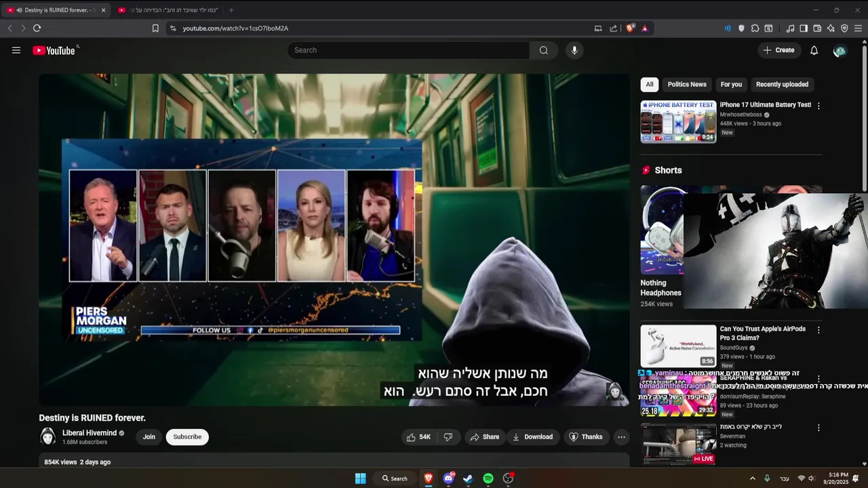The height and width of the screenshot is (488, 868).
Task: Switch to the 'Destiny is RUINED forever' tab
Action: (x=57, y=10)
